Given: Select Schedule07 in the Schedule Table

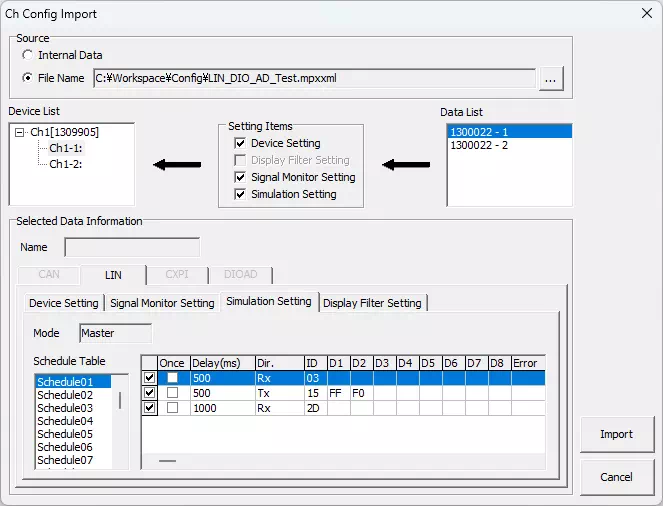Looking at the screenshot, I should click(x=73, y=460).
